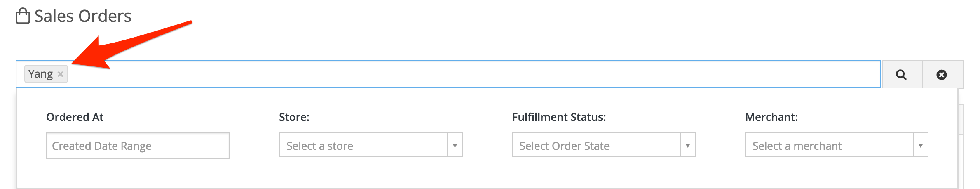This screenshot has height=189, width=980.
Task: Open the Select Order State dropdown
Action: [x=596, y=145]
